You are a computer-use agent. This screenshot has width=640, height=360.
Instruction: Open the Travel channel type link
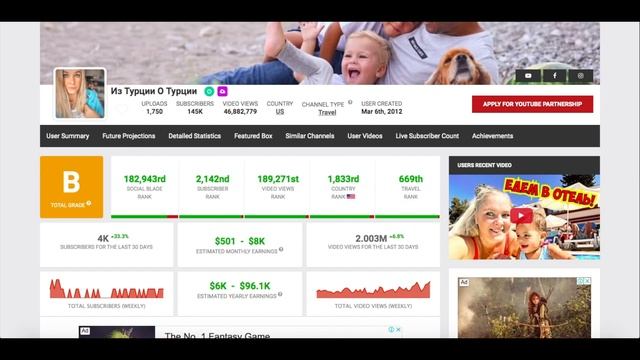327,112
